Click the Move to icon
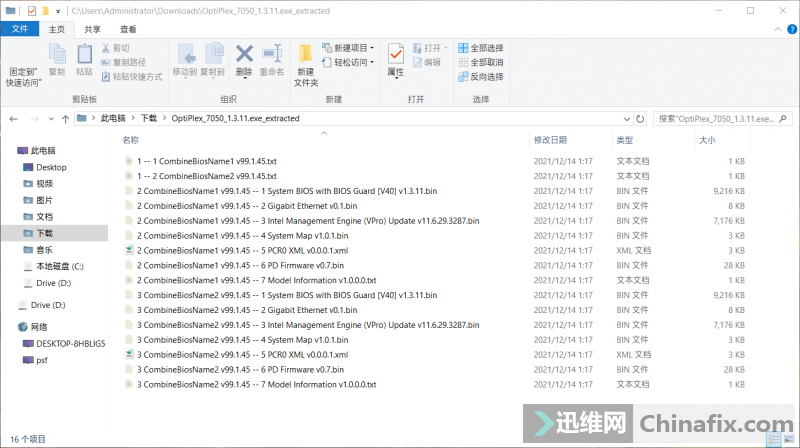 185,55
